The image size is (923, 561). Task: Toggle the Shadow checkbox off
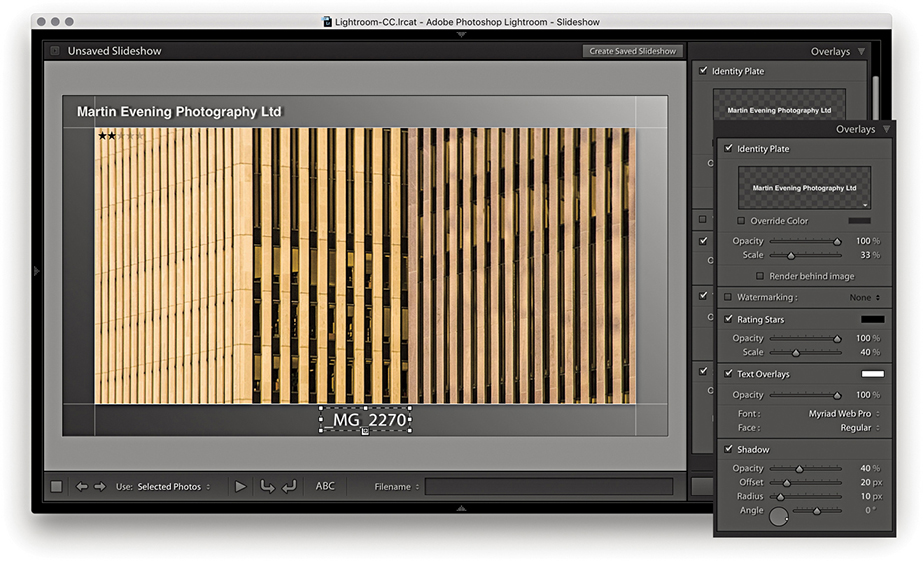pos(728,450)
